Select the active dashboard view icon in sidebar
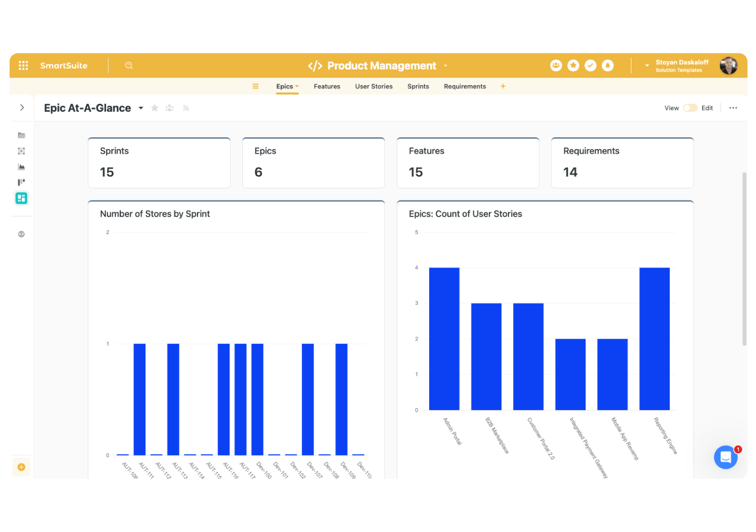This screenshot has width=756, height=532. coord(21,198)
